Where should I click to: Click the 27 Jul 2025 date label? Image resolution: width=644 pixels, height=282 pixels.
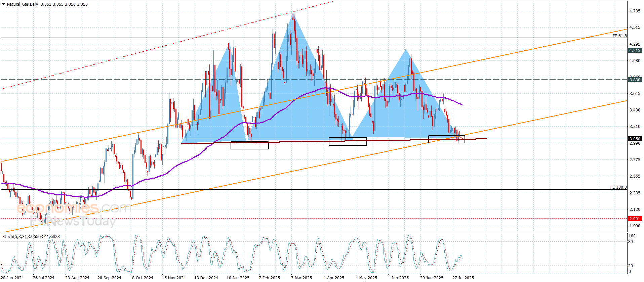pyautogui.click(x=463, y=278)
